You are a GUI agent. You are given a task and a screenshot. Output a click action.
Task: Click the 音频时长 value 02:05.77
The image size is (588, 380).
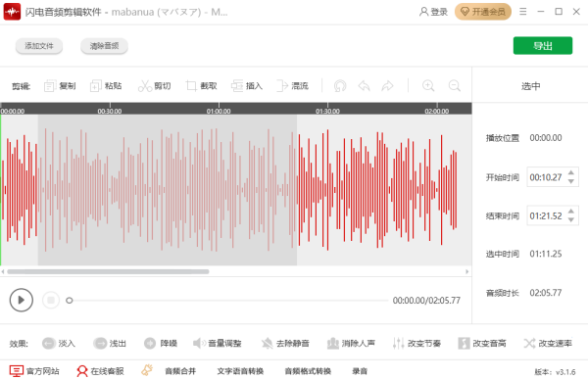pos(546,293)
